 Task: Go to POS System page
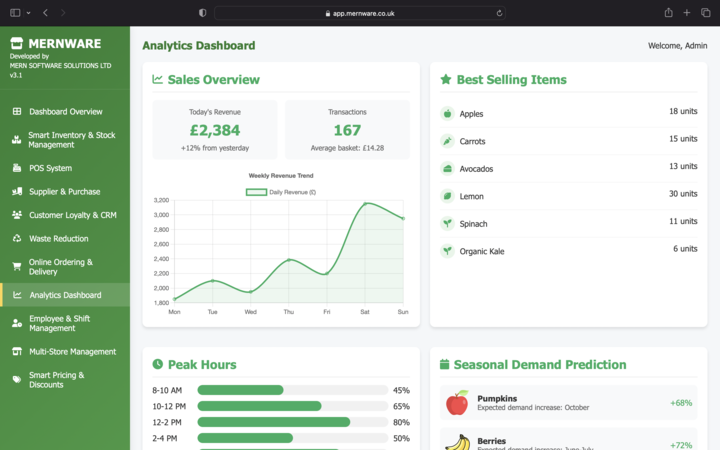tap(65, 168)
